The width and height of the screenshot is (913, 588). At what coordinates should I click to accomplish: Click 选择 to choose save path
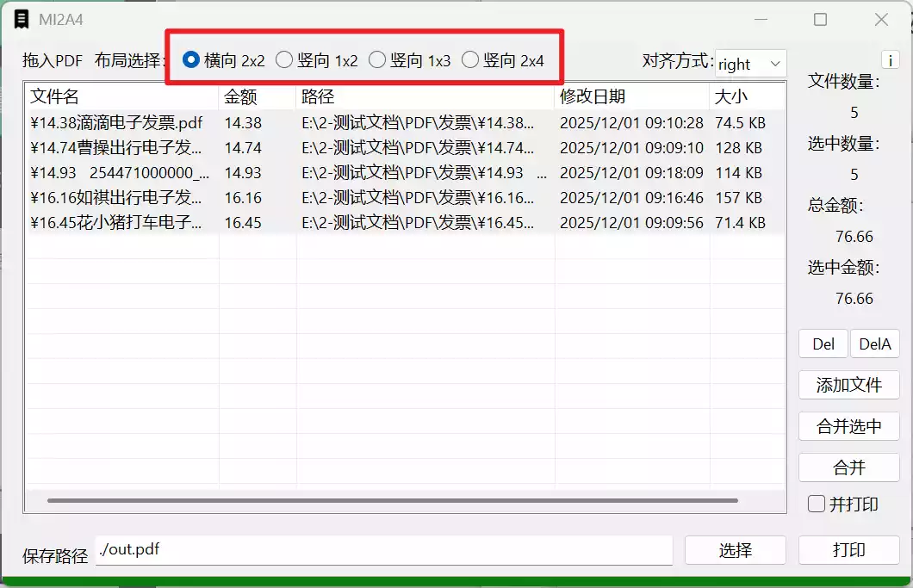(x=735, y=550)
